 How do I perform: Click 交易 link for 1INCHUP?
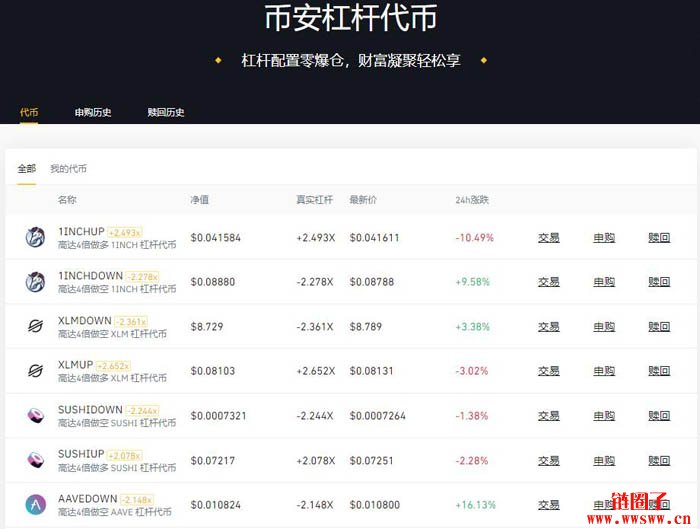549,237
